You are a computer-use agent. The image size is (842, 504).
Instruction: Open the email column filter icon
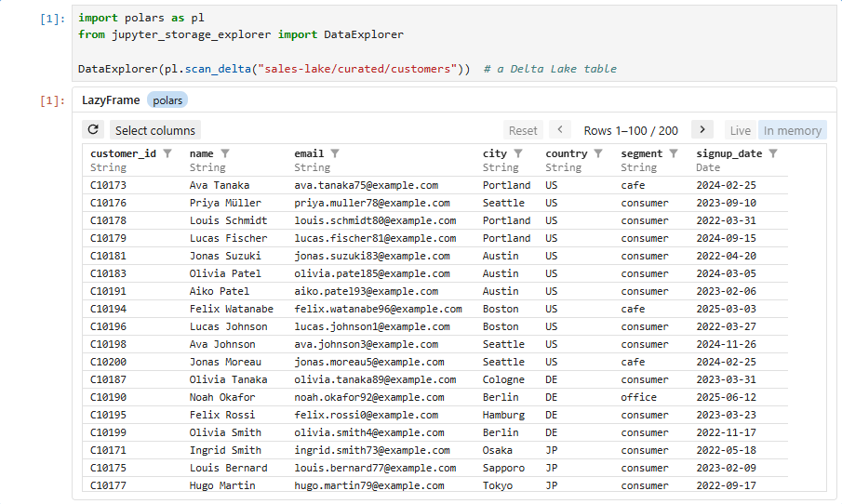coord(335,153)
